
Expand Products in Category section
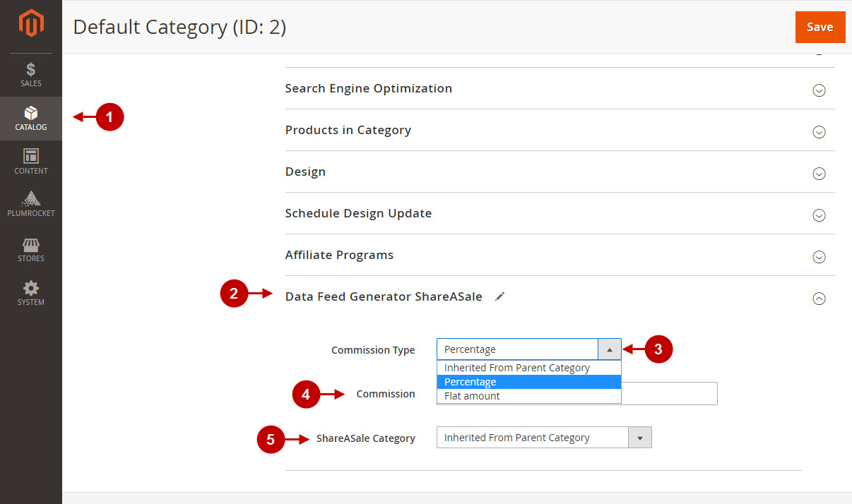click(x=819, y=132)
